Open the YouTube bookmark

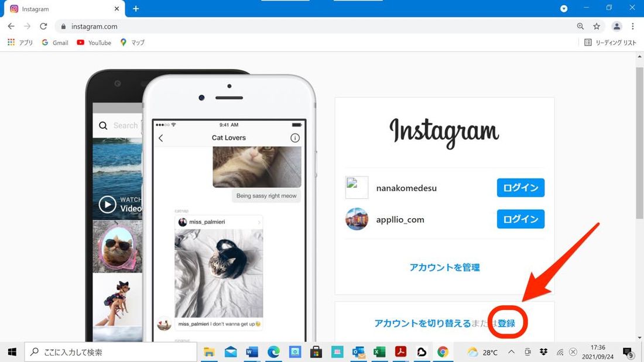(94, 42)
